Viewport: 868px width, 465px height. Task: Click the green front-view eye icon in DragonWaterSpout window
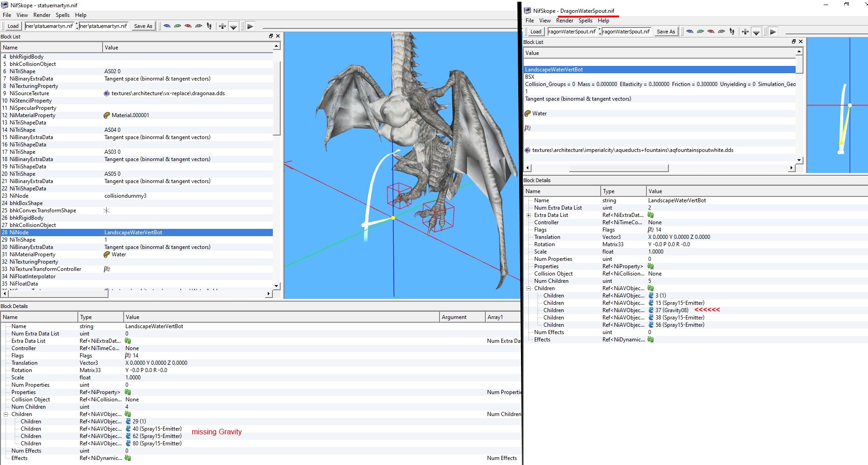700,32
